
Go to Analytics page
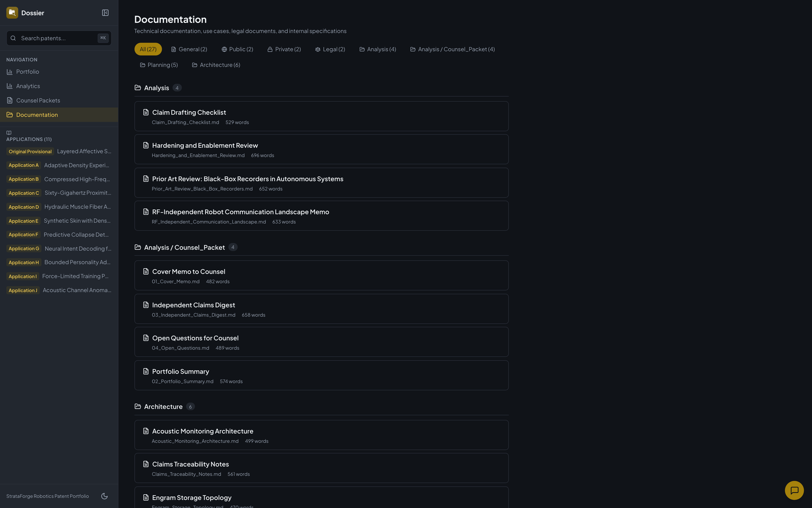click(59, 86)
